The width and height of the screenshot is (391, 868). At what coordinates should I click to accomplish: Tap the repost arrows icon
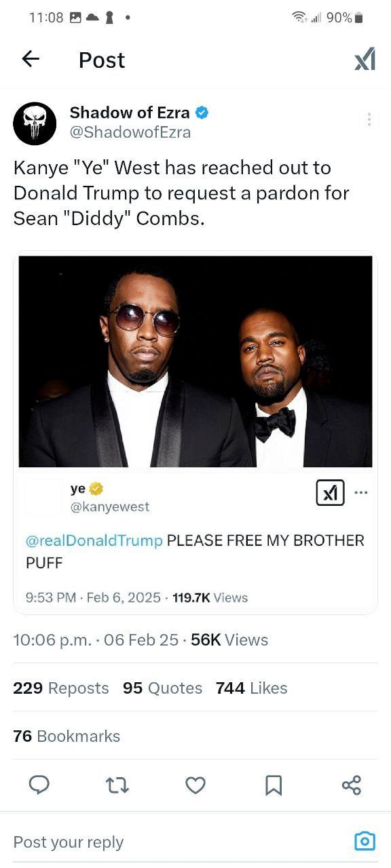(117, 785)
